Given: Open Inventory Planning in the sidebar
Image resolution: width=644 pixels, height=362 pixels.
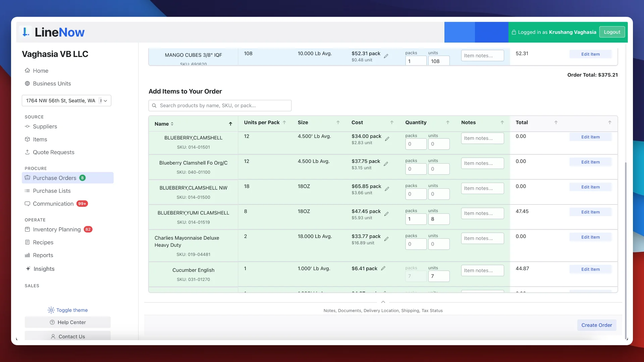Looking at the screenshot, I should (x=56, y=230).
